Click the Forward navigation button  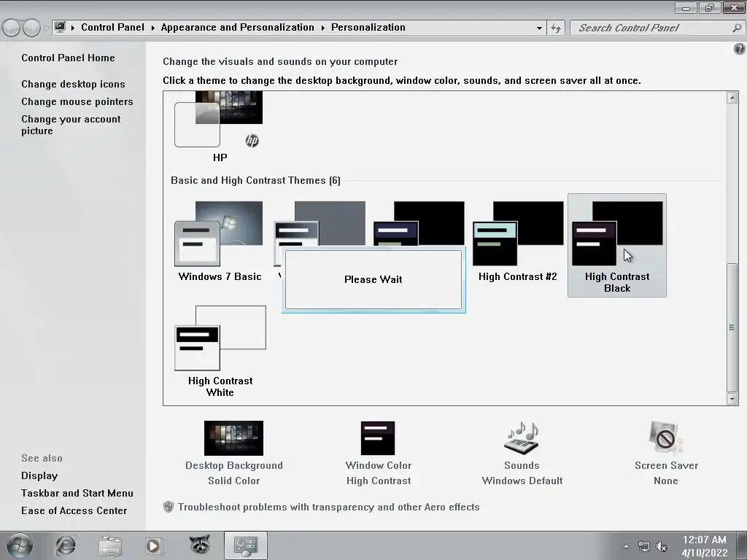tap(31, 28)
